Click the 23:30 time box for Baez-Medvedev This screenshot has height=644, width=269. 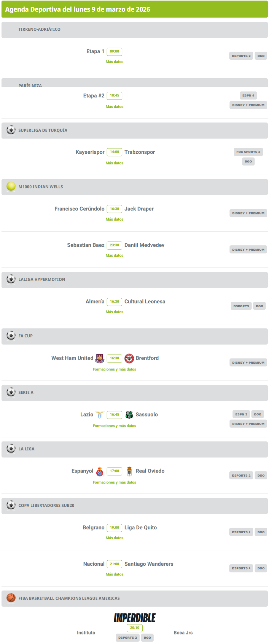pyautogui.click(x=114, y=245)
